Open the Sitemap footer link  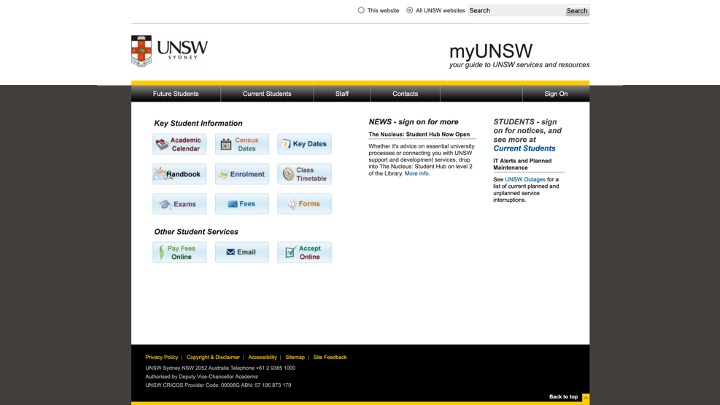click(295, 357)
